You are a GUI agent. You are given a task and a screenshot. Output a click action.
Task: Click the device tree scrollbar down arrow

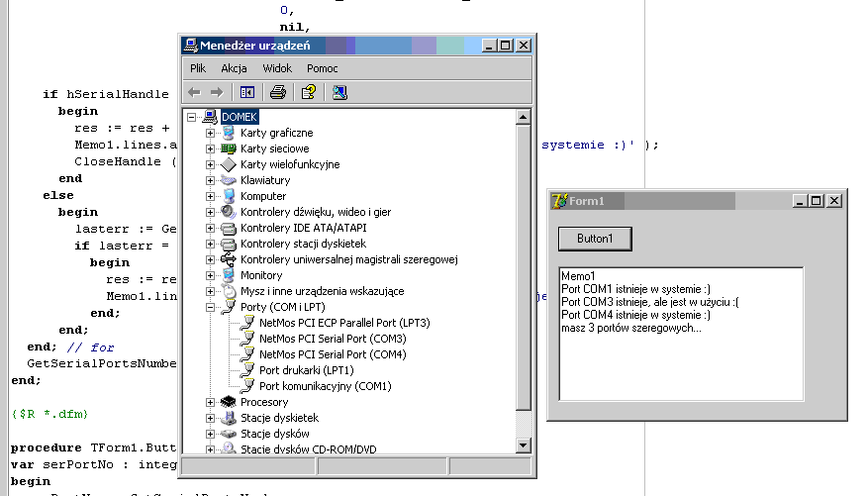point(524,446)
